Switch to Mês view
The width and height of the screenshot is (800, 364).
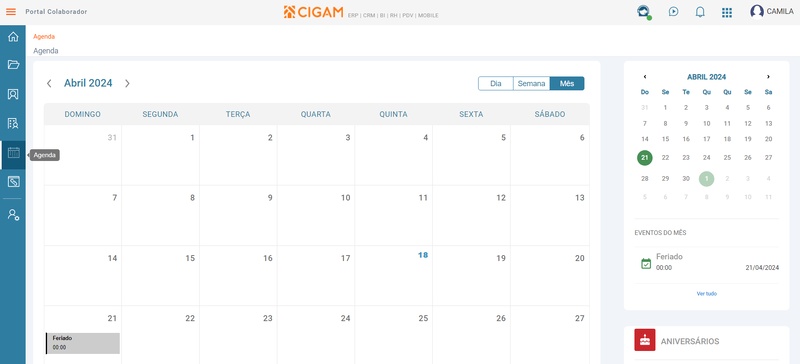click(x=567, y=83)
